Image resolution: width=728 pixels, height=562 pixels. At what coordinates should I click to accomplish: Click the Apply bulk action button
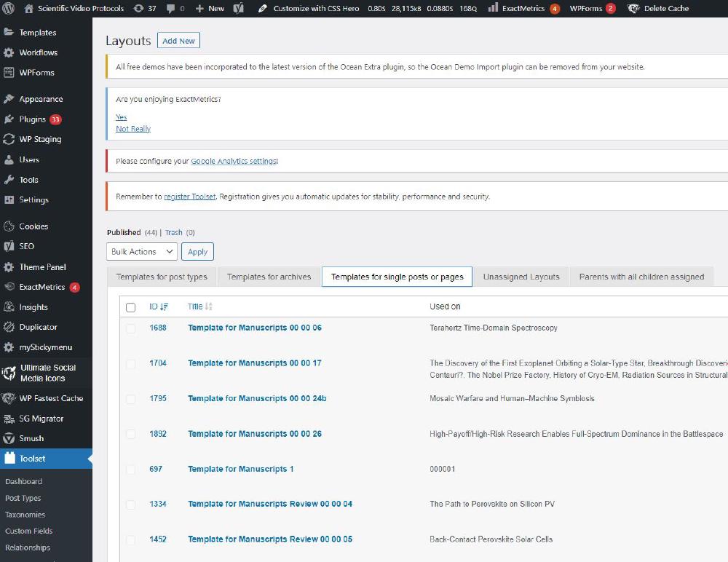click(x=197, y=252)
